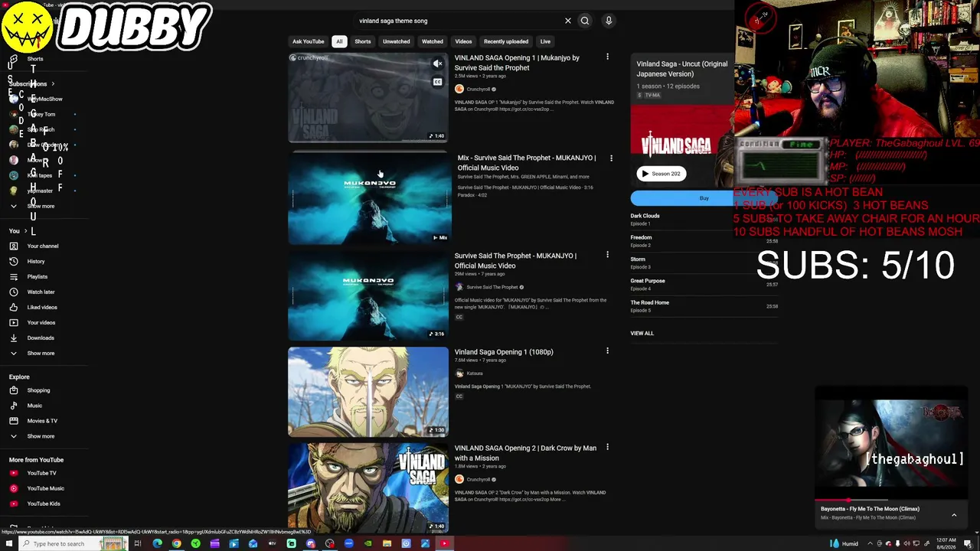
Task: Open Liked videos thumbs-up icon
Action: (x=13, y=307)
